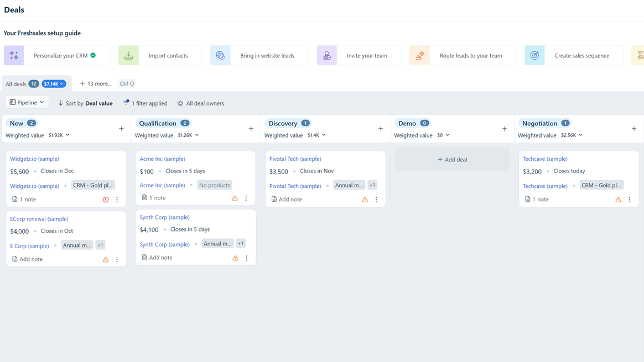Expand New stage weighted value $1.92K
The height and width of the screenshot is (362, 644).
[59, 135]
